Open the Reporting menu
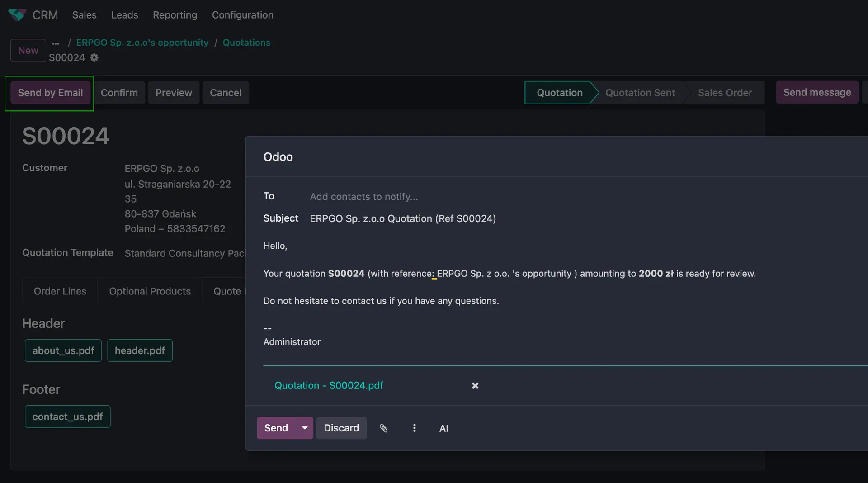868x483 pixels. click(x=175, y=15)
